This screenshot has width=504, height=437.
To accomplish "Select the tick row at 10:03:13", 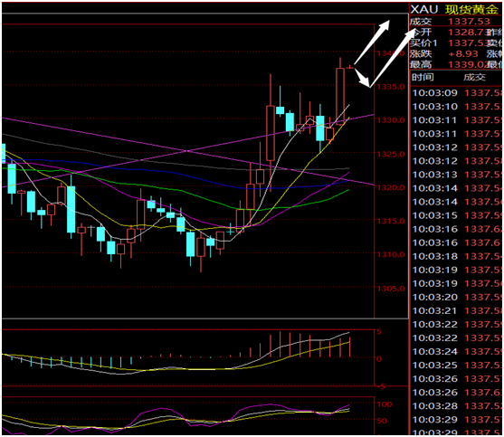I will click(x=457, y=175).
